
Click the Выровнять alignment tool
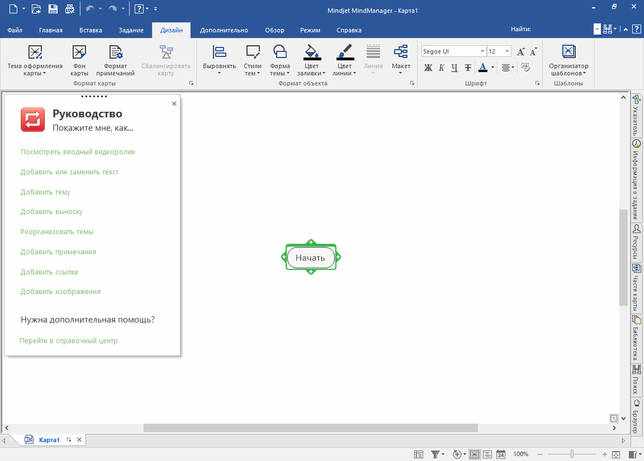click(x=219, y=60)
